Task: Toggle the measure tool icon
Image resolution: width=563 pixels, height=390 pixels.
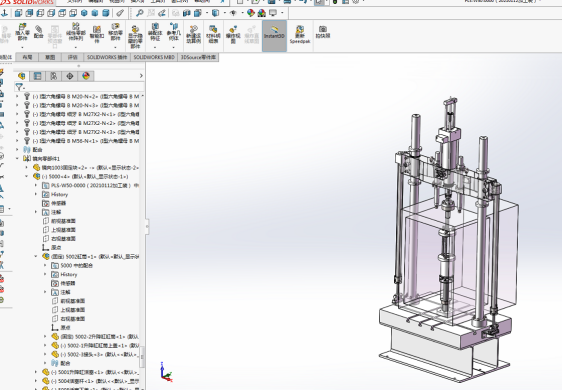Action: [x=120, y=13]
